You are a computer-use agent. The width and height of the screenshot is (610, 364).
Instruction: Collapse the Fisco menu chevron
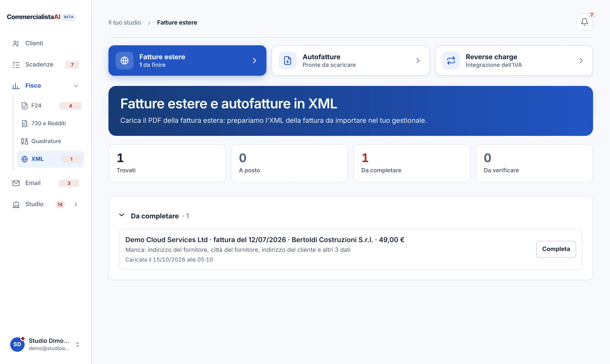76,86
